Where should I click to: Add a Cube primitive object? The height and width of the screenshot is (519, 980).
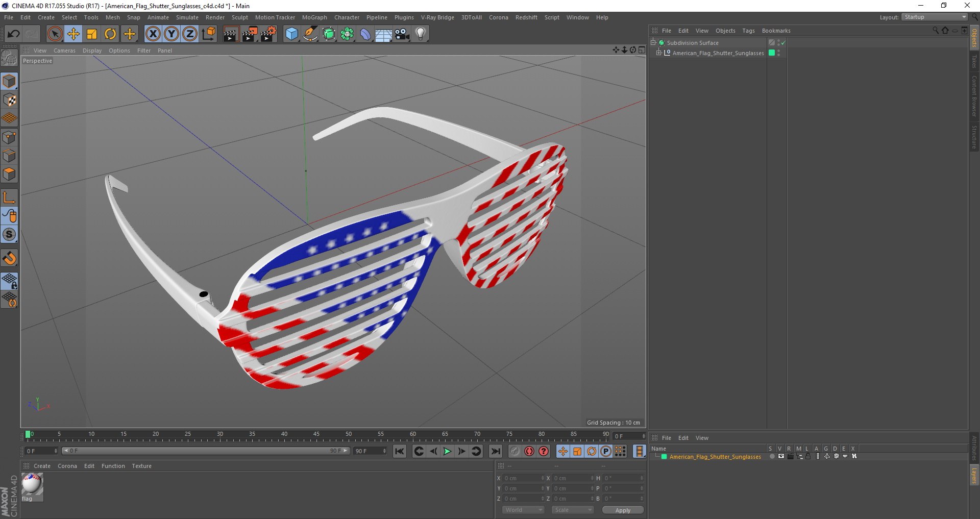(291, 34)
